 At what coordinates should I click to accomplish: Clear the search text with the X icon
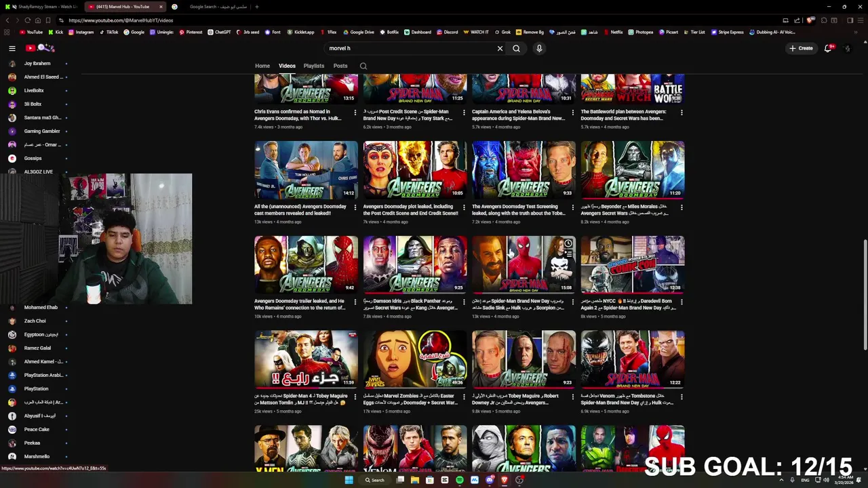pos(500,48)
